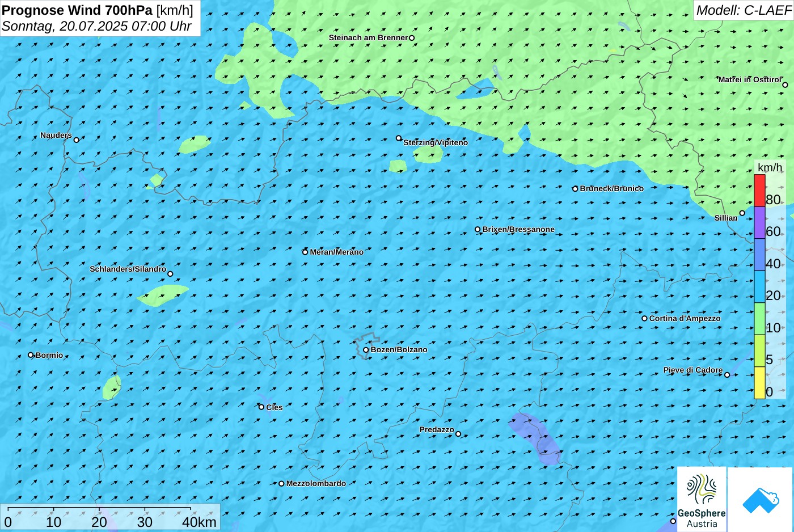Image resolution: width=794 pixels, height=532 pixels.
Task: Click the yellow 0 km/h legend swatch
Action: 759,383
